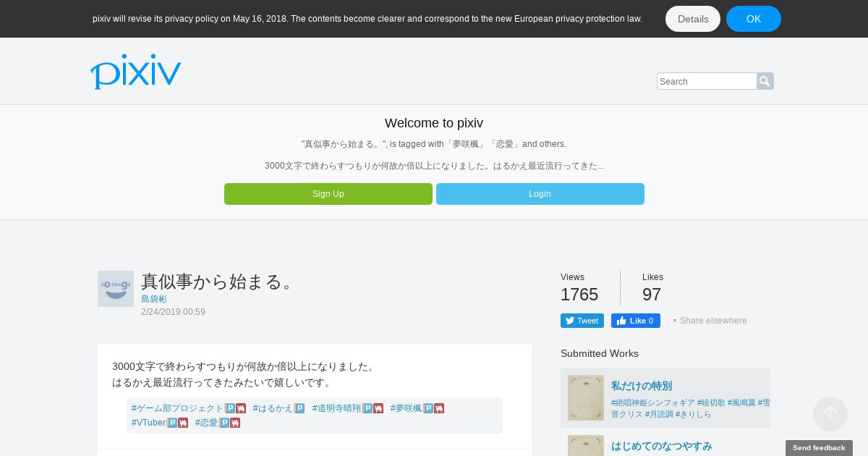This screenshot has width=868, height=456.
Task: Open red encyclopedia icon next to #道明寺晴翔
Action: coord(378,408)
